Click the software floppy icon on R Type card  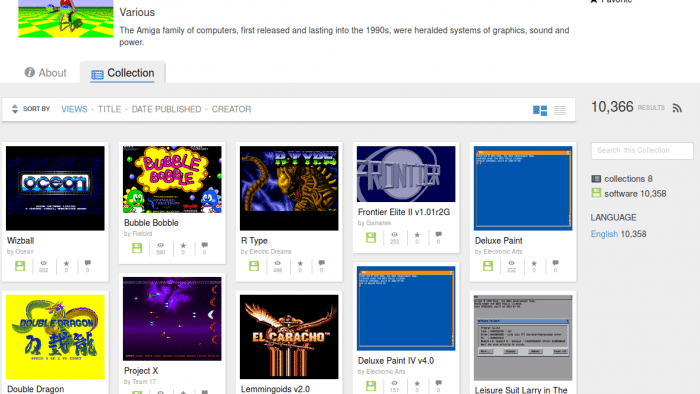click(x=254, y=266)
